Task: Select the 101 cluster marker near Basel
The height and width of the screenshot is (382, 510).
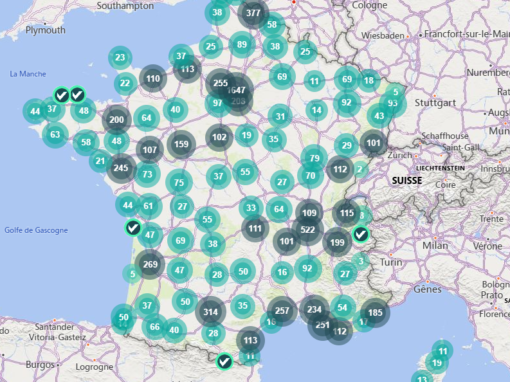Action: [x=373, y=143]
